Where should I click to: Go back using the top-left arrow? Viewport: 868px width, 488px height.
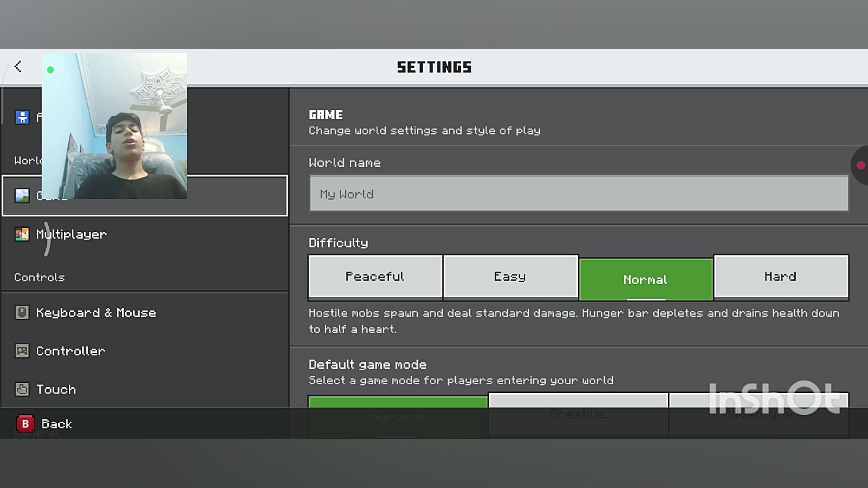pyautogui.click(x=18, y=66)
